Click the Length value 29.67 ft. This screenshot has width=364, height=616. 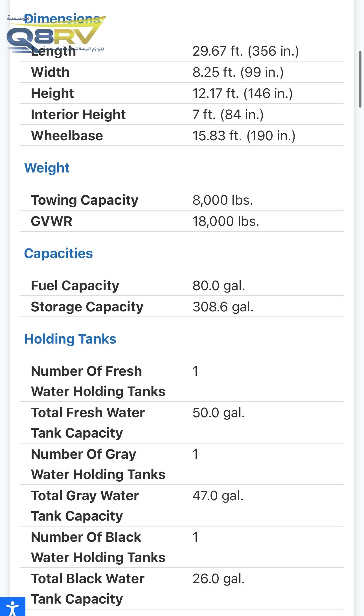(245, 51)
